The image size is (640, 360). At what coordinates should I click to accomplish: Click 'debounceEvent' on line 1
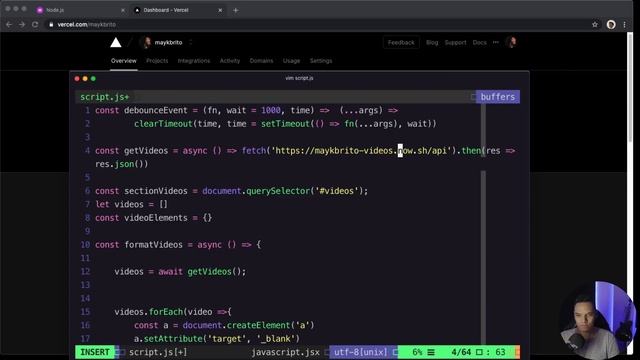point(156,110)
